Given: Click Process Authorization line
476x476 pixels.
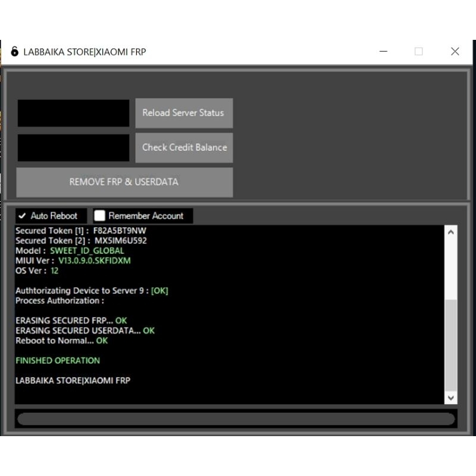Looking at the screenshot, I should click(60, 301).
